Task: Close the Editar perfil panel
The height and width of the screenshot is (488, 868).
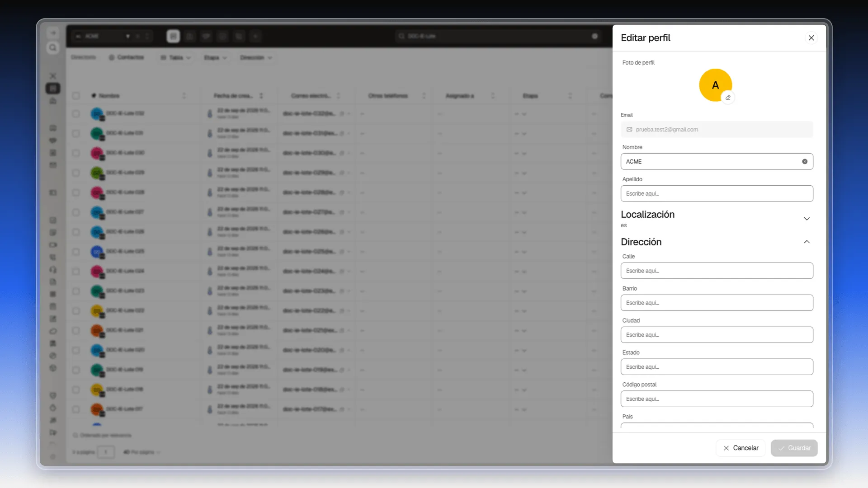Action: point(811,38)
